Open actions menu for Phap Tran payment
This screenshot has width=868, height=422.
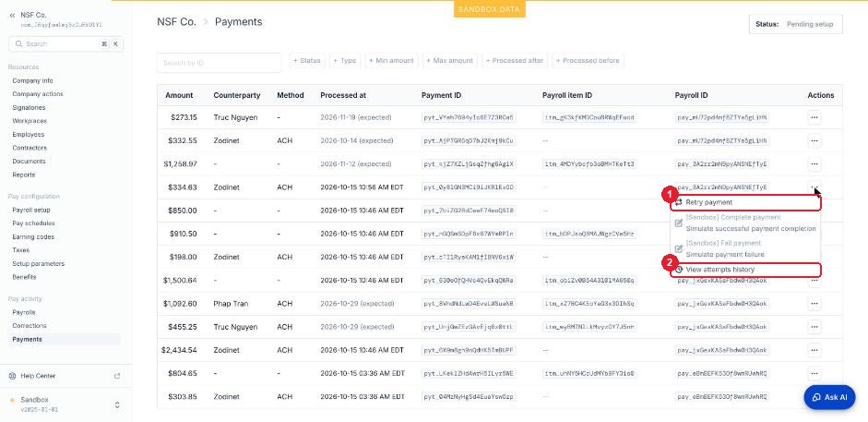[x=814, y=304]
